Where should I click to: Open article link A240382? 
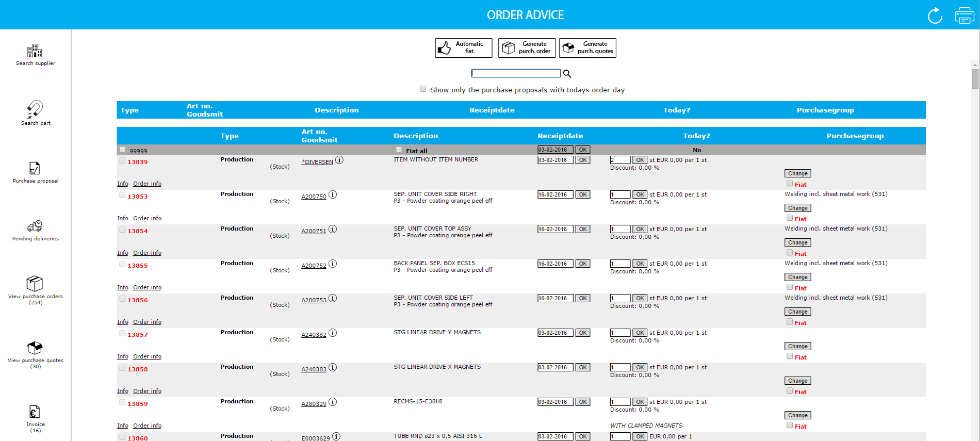tap(314, 335)
